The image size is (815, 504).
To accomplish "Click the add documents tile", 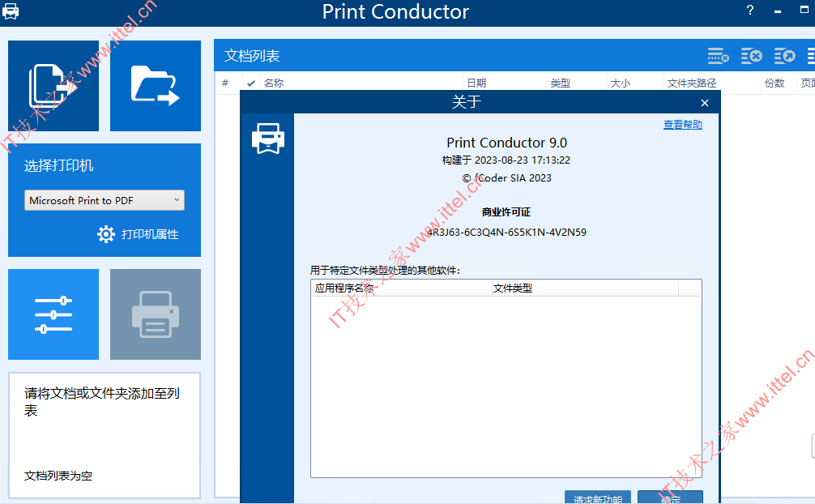I will tap(53, 86).
